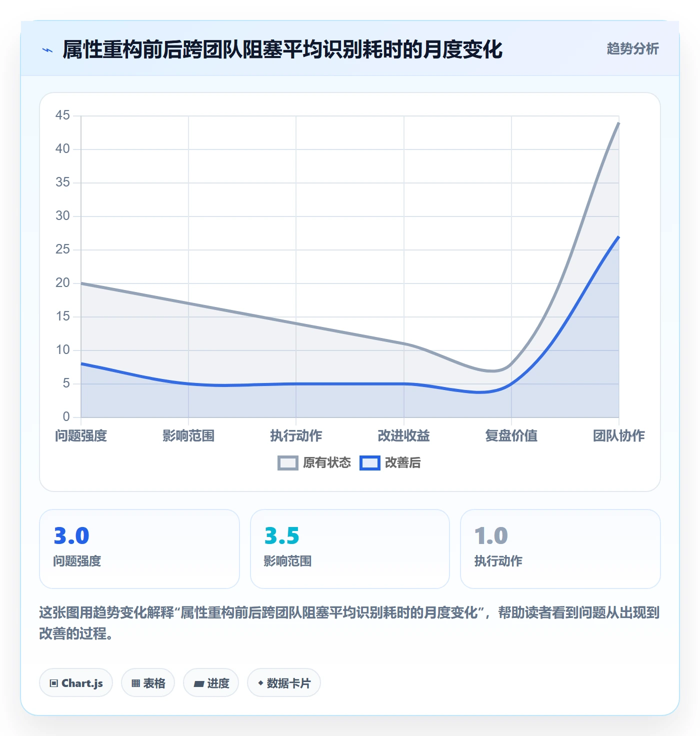Toggle the 原有状态 legend swatch
Image resolution: width=700 pixels, height=736 pixels.
[288, 463]
